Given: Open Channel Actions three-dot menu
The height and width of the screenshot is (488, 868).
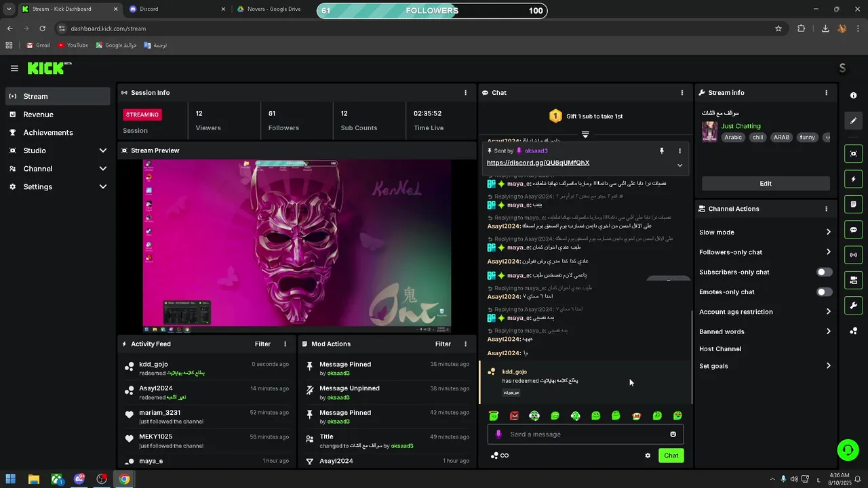Looking at the screenshot, I should tap(826, 209).
